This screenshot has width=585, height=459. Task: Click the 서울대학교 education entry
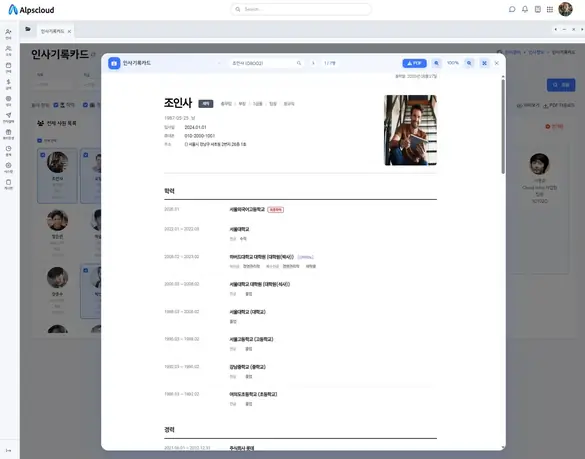click(239, 229)
